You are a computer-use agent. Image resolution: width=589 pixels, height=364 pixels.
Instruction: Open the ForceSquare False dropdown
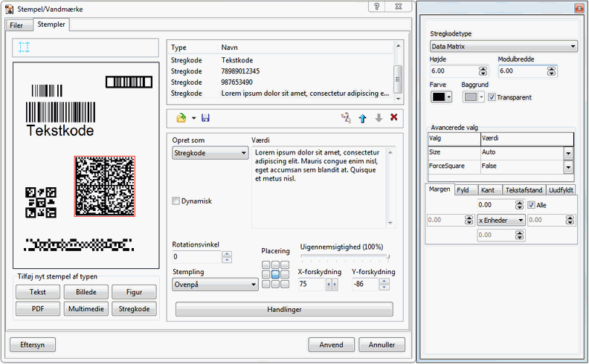(568, 167)
